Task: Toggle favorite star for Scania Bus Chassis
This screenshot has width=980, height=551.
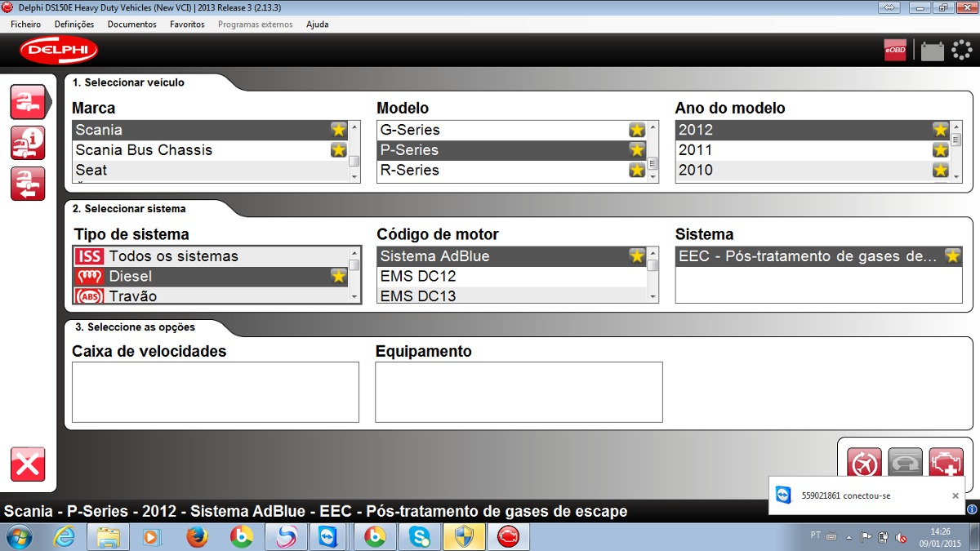Action: (338, 150)
